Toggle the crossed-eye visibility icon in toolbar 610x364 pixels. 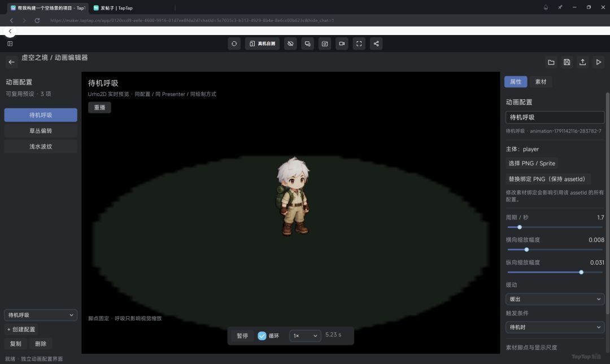click(x=290, y=43)
